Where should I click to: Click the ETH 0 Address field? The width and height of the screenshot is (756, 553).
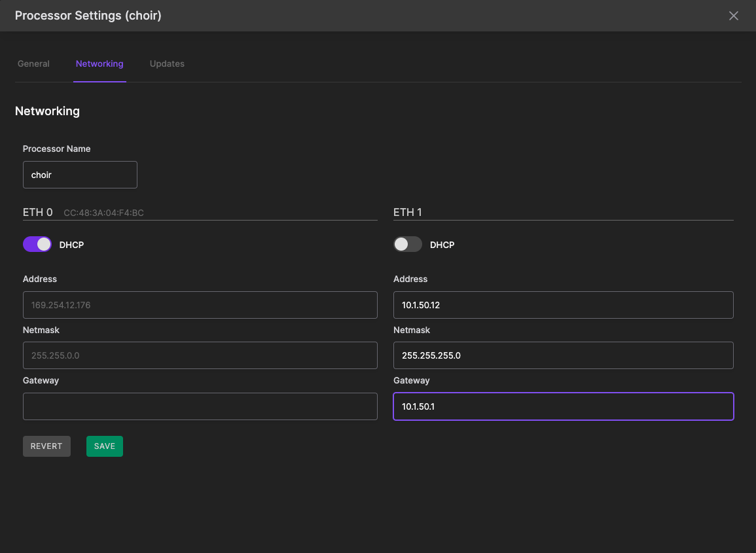coord(200,305)
